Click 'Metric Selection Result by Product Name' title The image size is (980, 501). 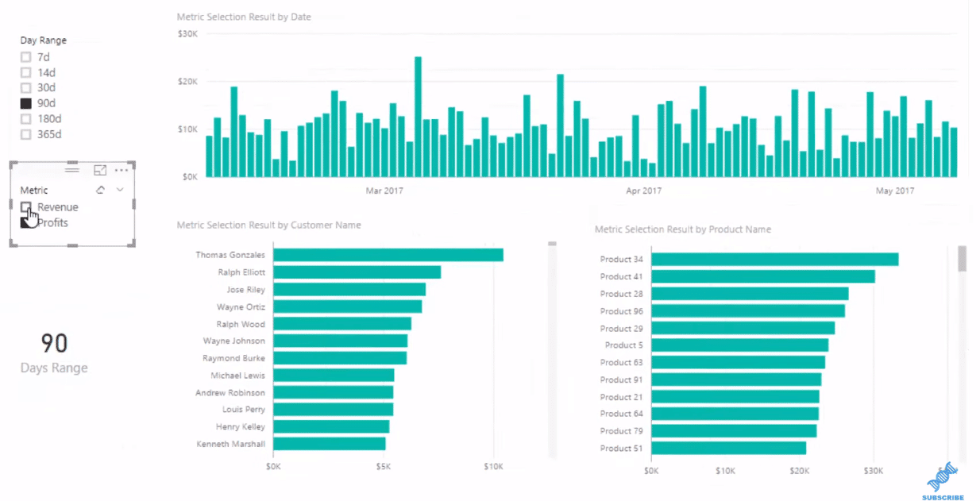click(683, 229)
